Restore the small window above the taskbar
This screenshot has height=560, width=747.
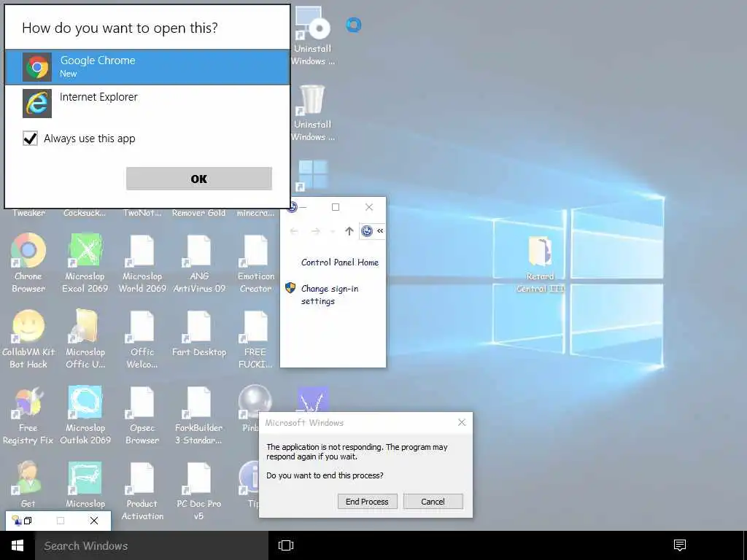point(28,521)
